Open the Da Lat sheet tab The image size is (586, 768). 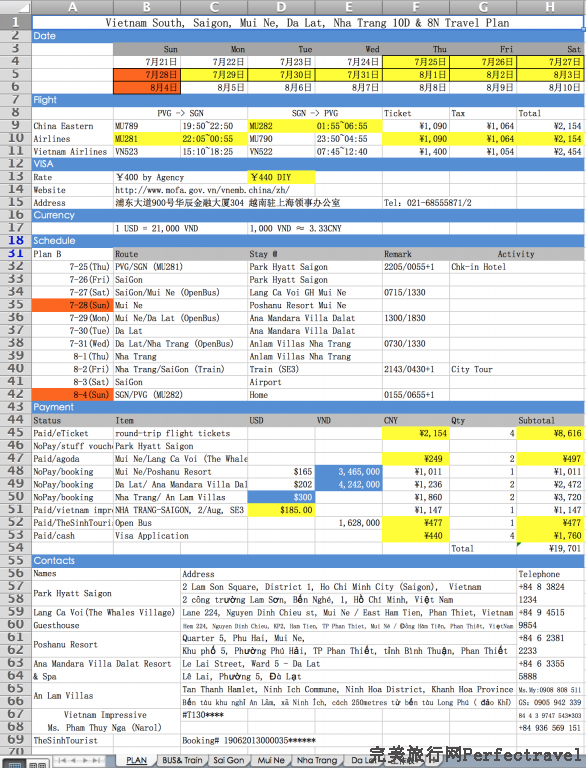[x=362, y=760]
